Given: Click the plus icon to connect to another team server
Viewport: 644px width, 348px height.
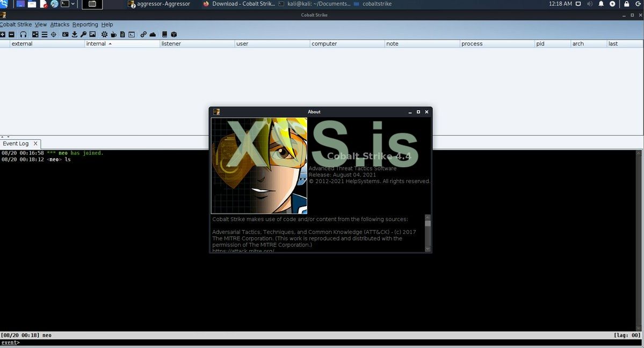Looking at the screenshot, I should pos(3,34).
